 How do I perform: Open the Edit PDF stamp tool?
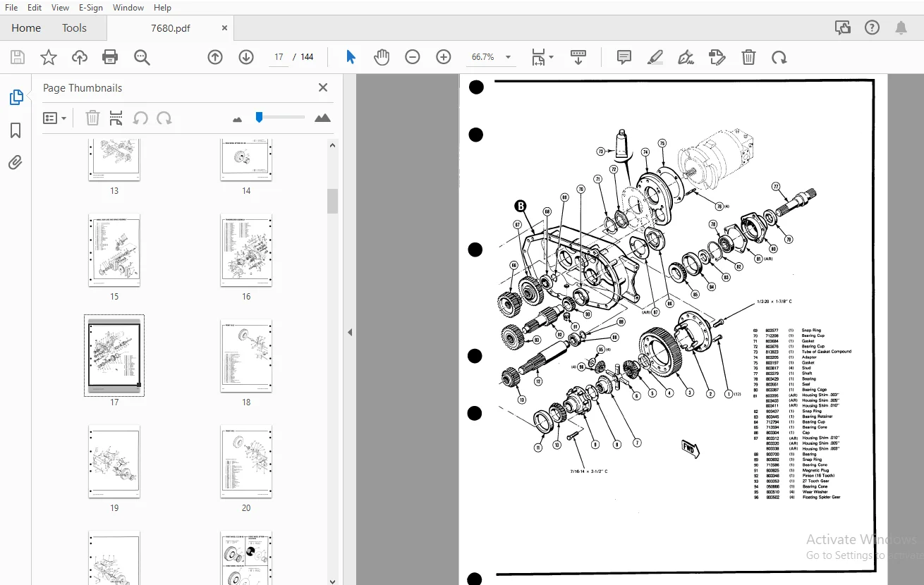717,57
